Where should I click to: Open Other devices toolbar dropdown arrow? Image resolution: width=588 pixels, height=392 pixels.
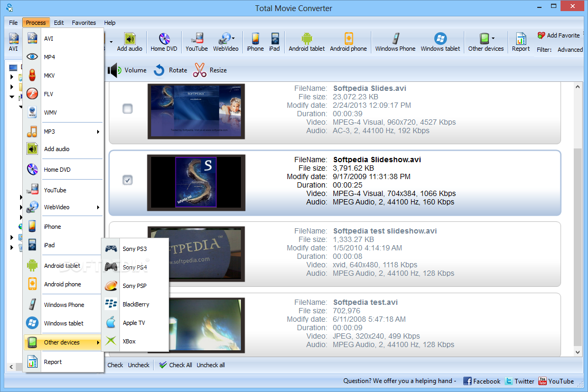tap(493, 38)
